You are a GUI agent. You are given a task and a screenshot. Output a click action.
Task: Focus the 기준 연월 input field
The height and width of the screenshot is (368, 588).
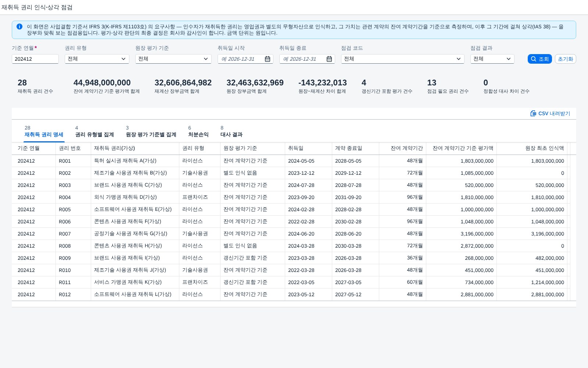coord(35,59)
